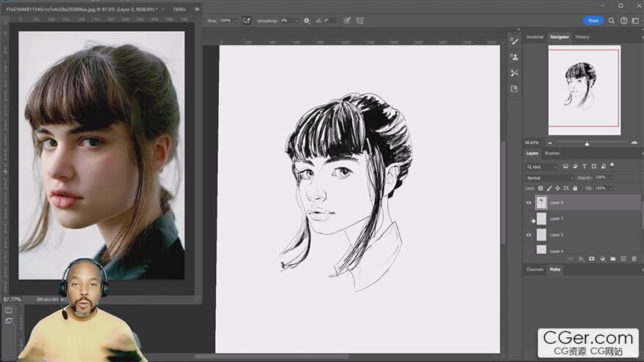This screenshot has height=362, width=644.
Task: Click the brush angle icon
Action: pos(318,20)
